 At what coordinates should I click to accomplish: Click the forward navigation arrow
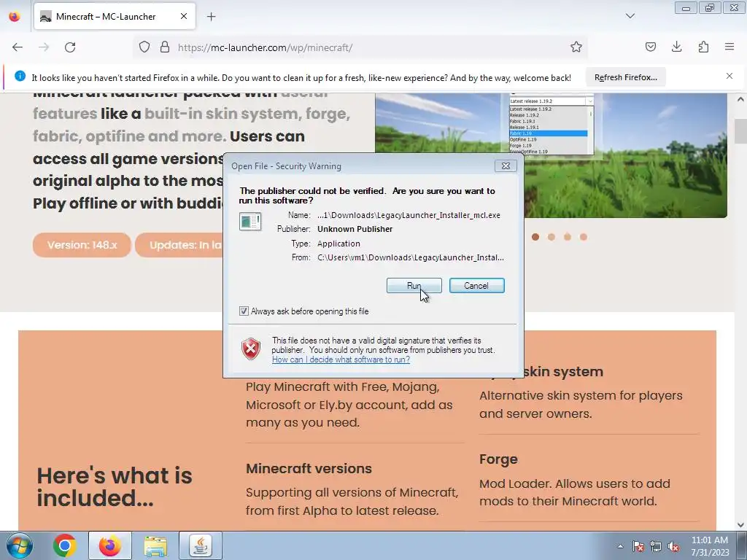[x=44, y=47]
